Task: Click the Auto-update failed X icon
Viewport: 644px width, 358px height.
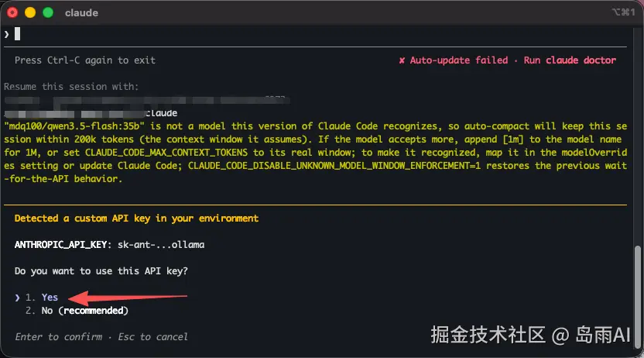Action: tap(402, 60)
